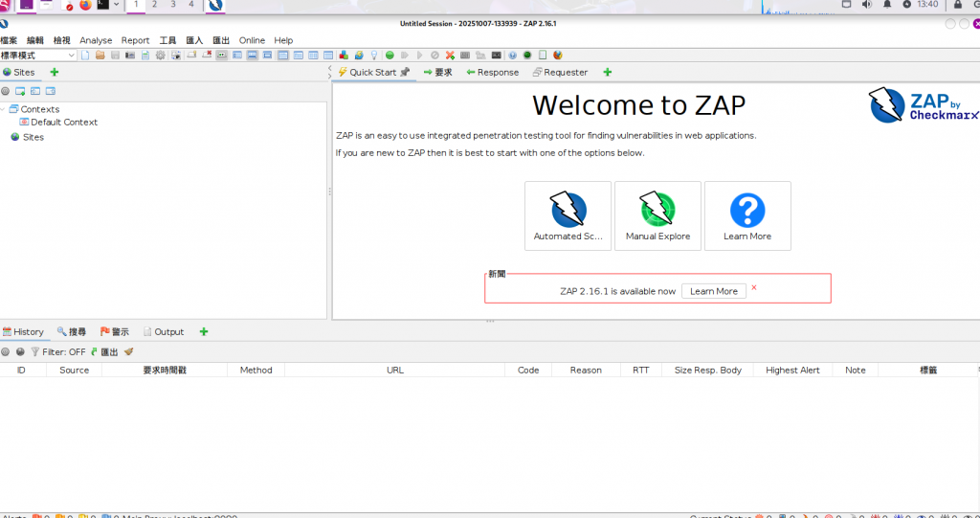
Task: Toggle request and response tabs side-by-side layout
Action: click(x=282, y=55)
